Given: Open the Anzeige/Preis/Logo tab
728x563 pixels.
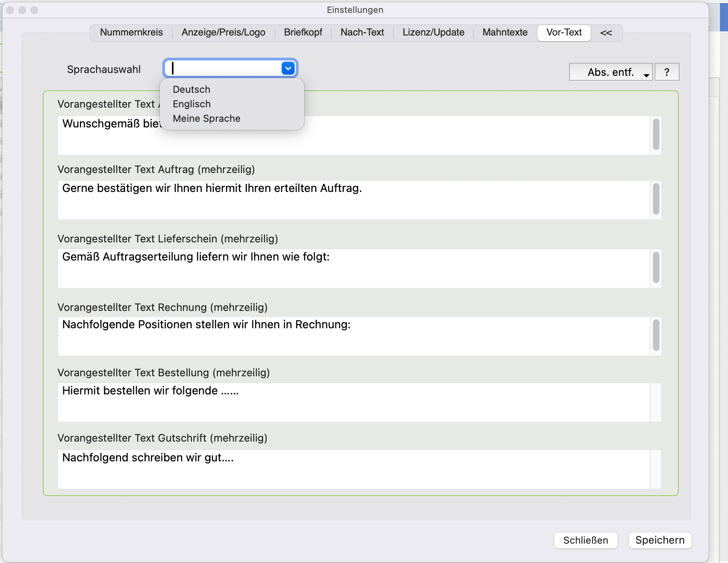Looking at the screenshot, I should point(223,33).
